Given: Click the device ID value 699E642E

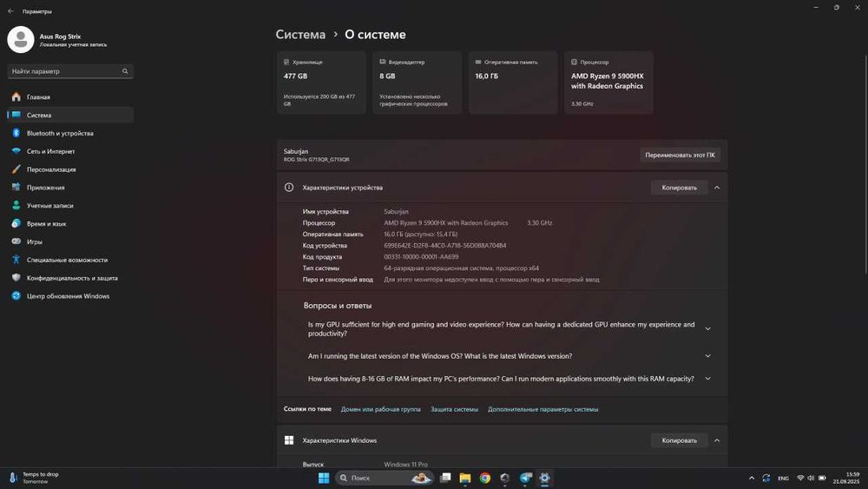Looking at the screenshot, I should pyautogui.click(x=445, y=245).
